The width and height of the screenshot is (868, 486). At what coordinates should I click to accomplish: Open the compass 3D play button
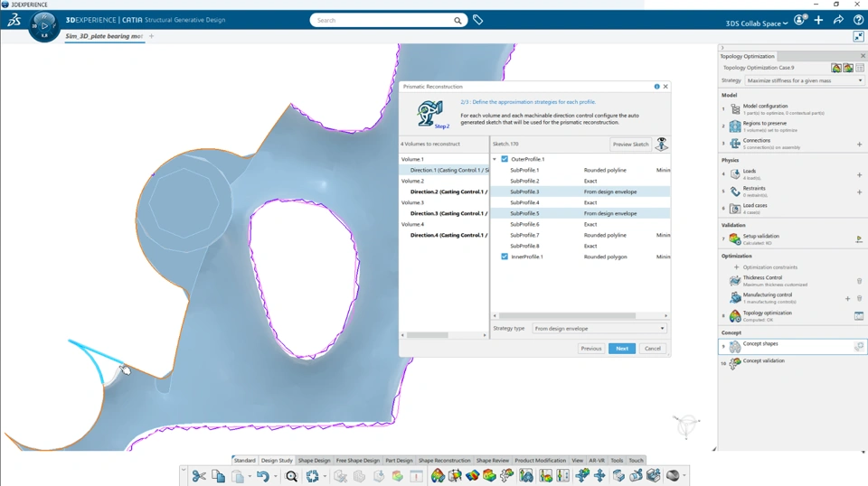point(44,25)
